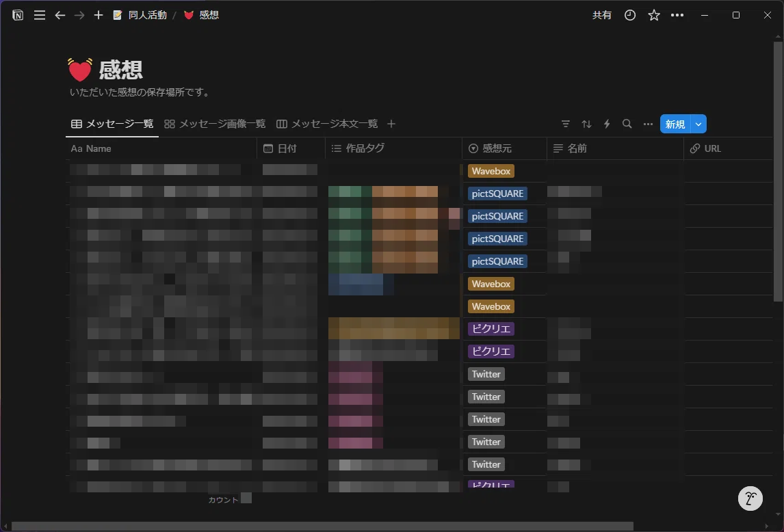Toggle the sidebar hamburger menu
The width and height of the screenshot is (784, 532).
pyautogui.click(x=40, y=15)
